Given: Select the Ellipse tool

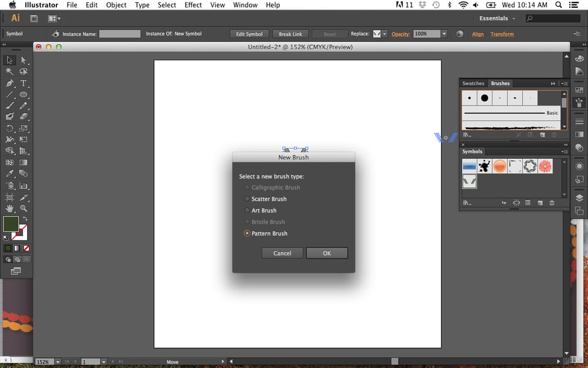Looking at the screenshot, I should (x=24, y=94).
